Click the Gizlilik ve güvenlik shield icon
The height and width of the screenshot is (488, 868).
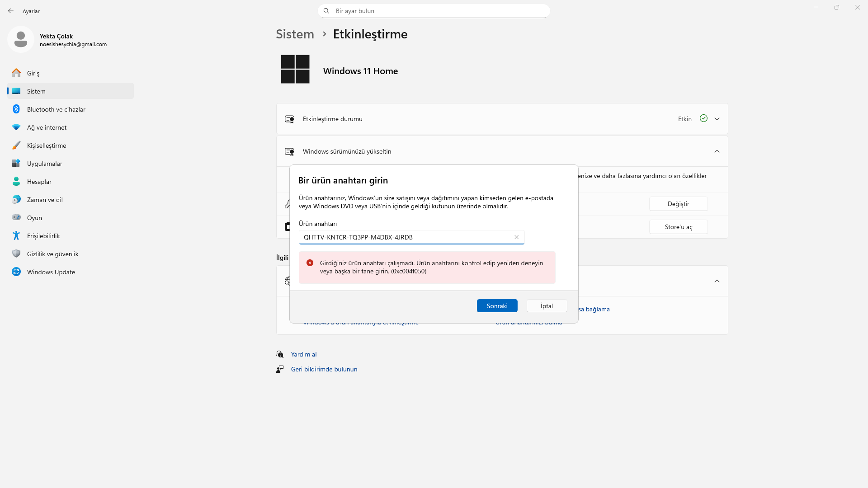[16, 253]
